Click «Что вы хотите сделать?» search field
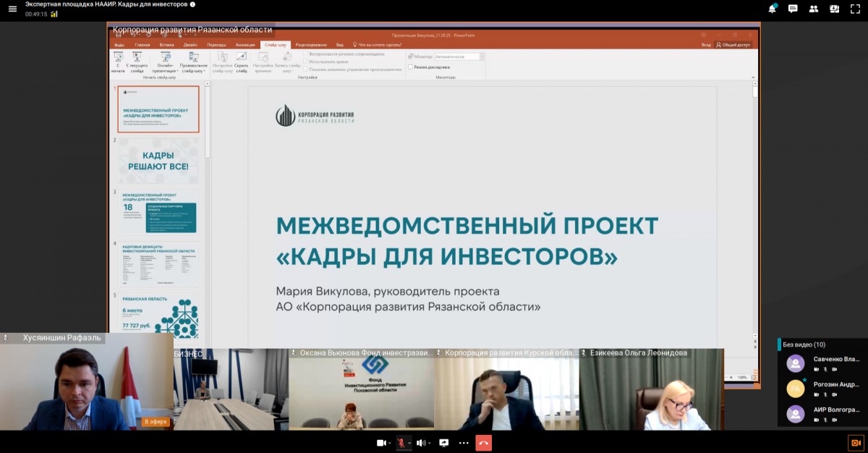The height and width of the screenshot is (453, 868). (377, 45)
